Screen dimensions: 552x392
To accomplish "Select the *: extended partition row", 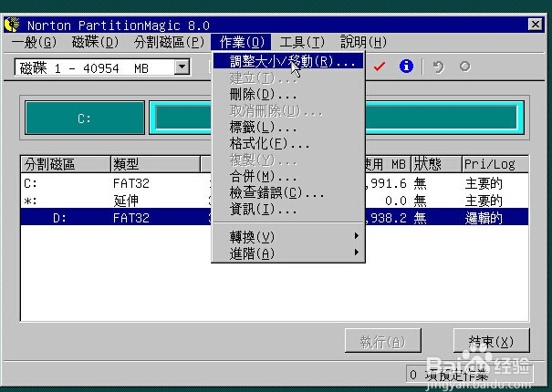I will tap(275, 201).
